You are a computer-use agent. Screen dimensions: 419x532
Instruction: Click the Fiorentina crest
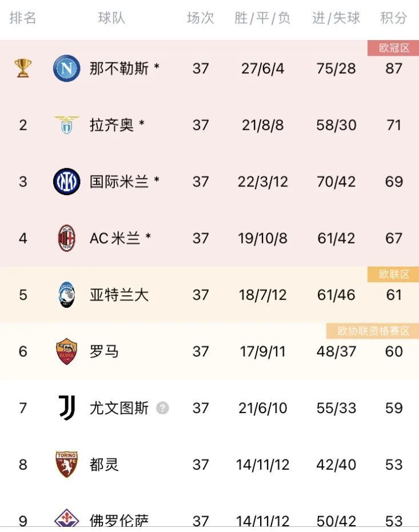(x=67, y=519)
